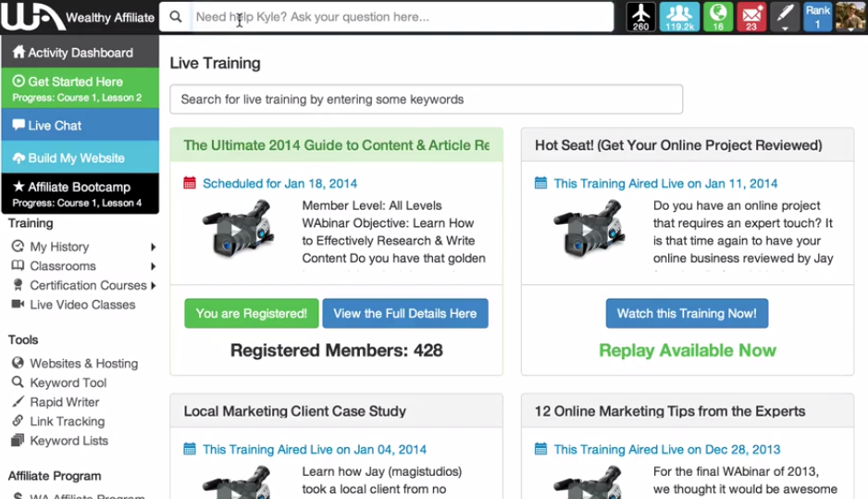The width and height of the screenshot is (868, 499).
Task: Click the clock icon beside My History
Action: tap(18, 246)
